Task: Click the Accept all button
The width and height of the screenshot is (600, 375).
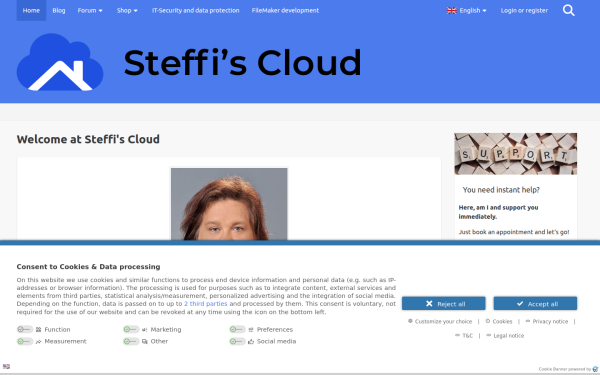Action: click(x=535, y=303)
